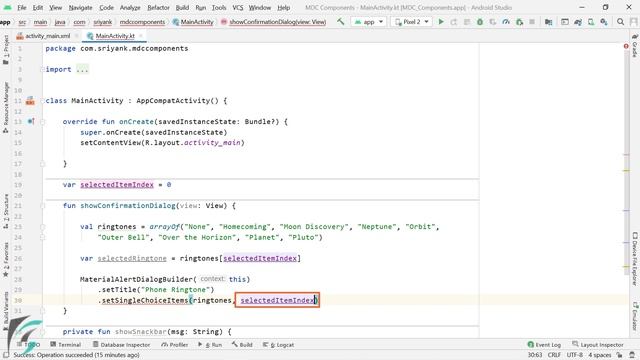Image resolution: width=640 pixels, height=360 pixels.
Task: Open the Logcat tool window
Action: [x=278, y=345]
